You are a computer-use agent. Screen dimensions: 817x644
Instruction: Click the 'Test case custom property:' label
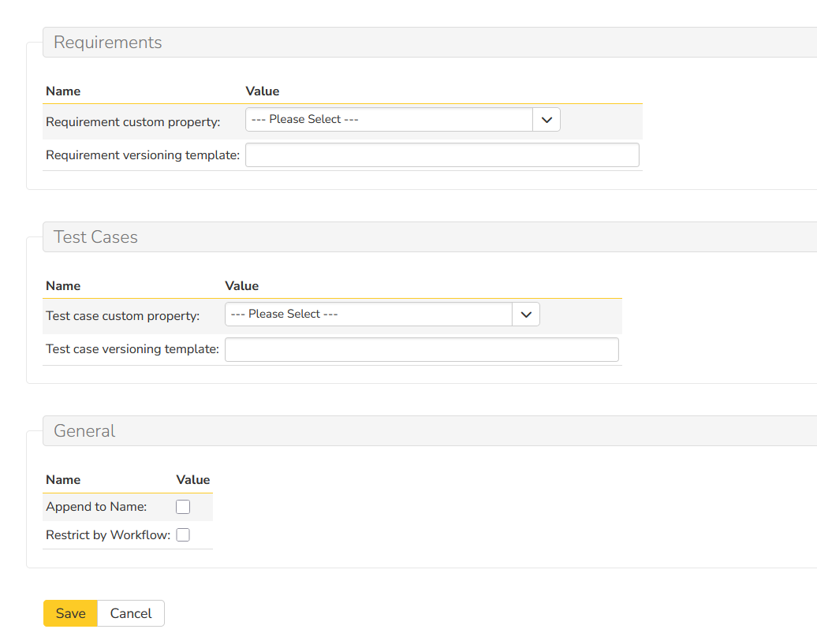(x=123, y=316)
